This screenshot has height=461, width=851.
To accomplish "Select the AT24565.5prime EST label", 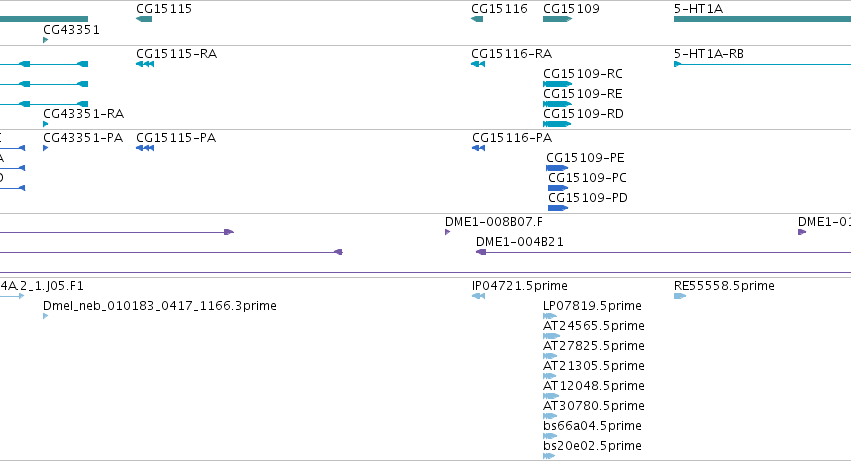I will coord(594,325).
